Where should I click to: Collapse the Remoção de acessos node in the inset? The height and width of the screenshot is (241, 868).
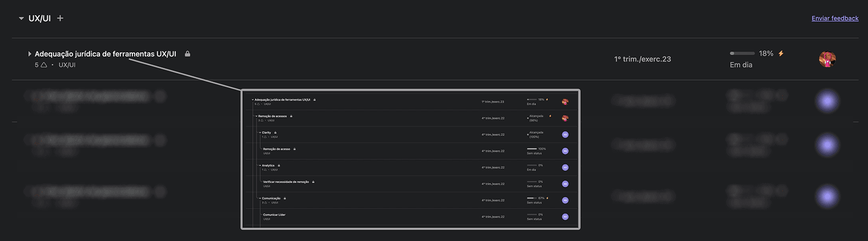257,116
